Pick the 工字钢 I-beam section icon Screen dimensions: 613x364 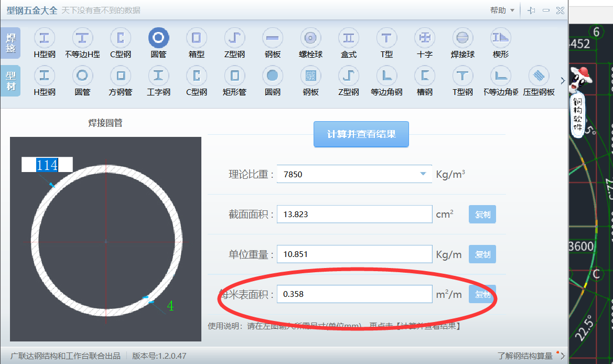[x=158, y=76]
